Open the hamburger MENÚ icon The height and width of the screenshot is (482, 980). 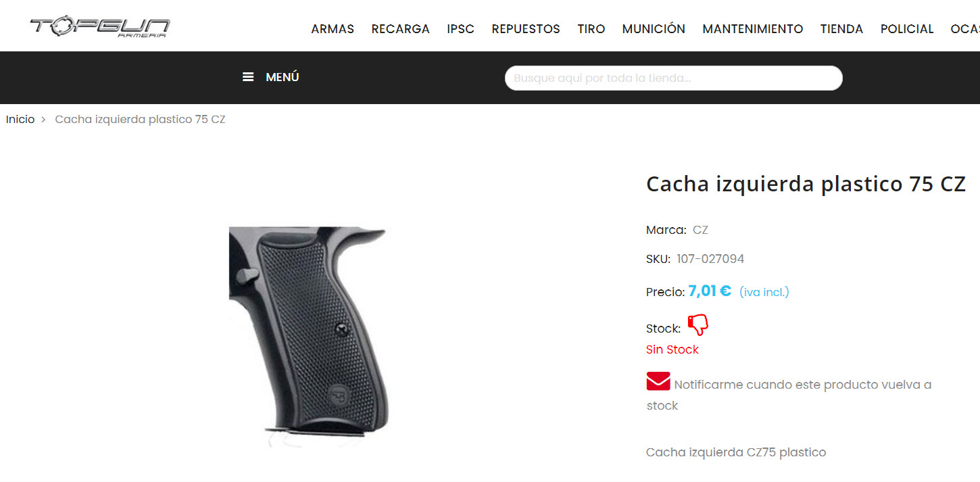point(248,77)
